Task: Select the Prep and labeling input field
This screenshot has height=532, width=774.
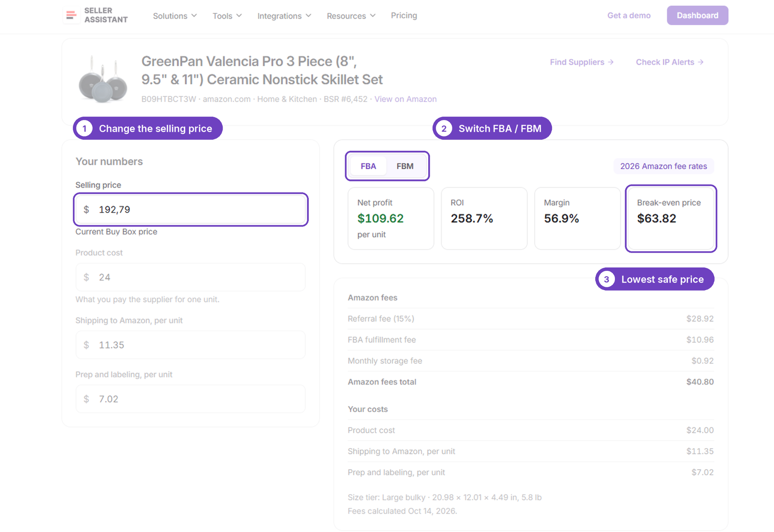Action: click(191, 399)
